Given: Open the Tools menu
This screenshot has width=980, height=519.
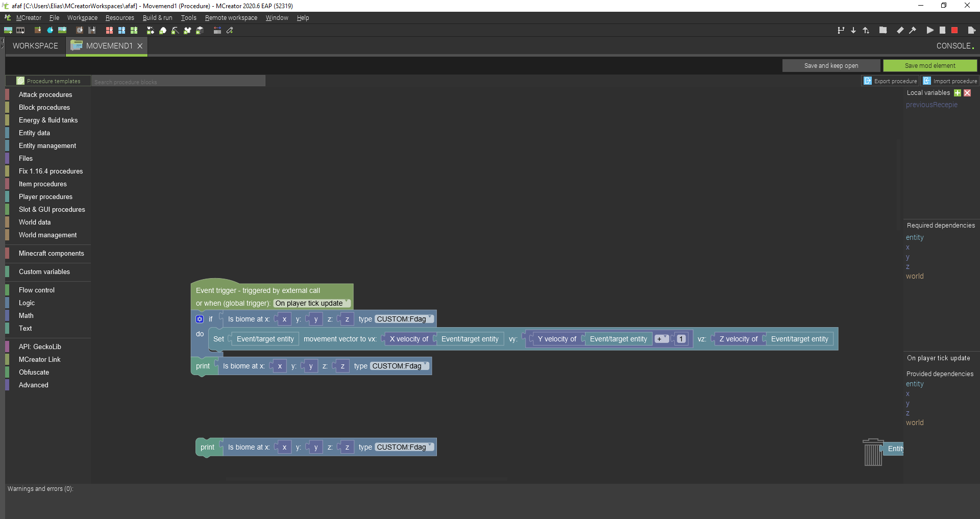Looking at the screenshot, I should pos(188,18).
